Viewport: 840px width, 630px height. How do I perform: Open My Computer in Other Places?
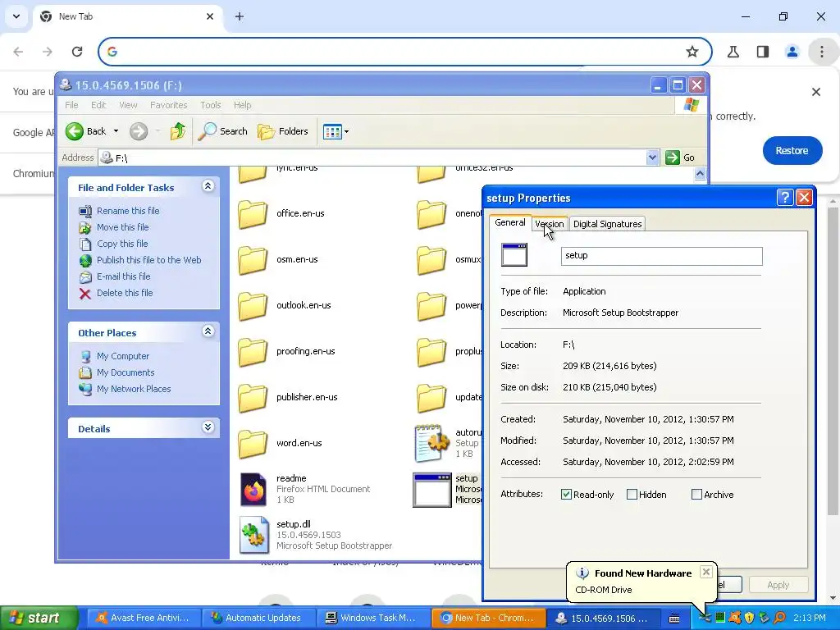point(123,356)
